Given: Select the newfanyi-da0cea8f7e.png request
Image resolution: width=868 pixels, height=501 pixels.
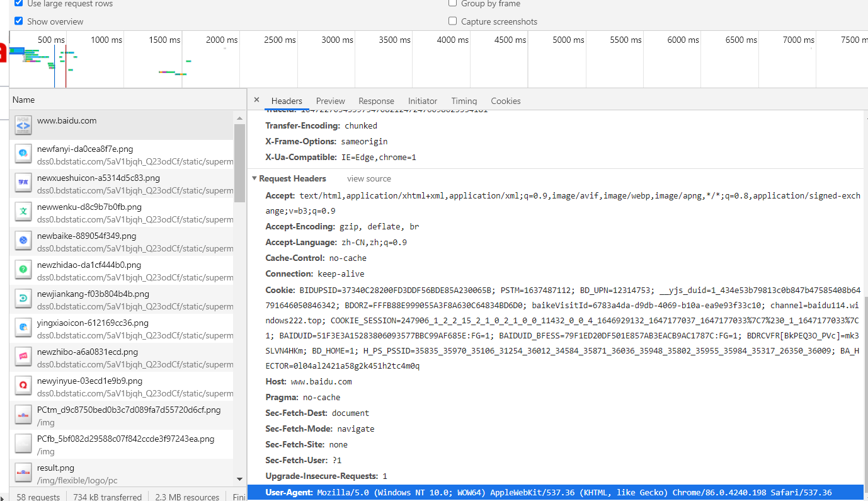Looking at the screenshot, I should [122, 154].
